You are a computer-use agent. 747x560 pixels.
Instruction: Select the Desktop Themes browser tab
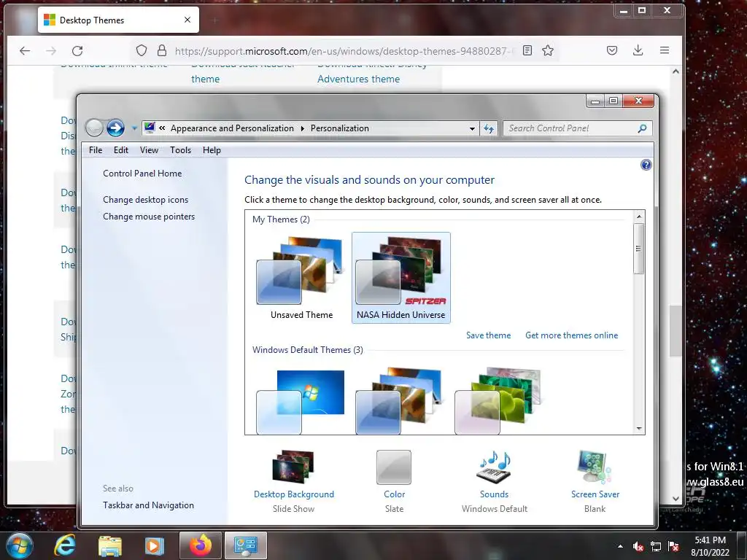118,20
